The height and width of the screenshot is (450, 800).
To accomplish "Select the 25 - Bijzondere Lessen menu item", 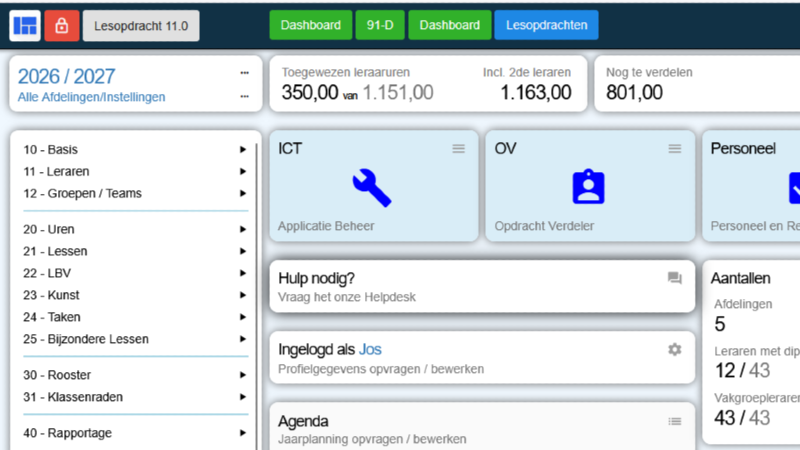I will [x=85, y=339].
